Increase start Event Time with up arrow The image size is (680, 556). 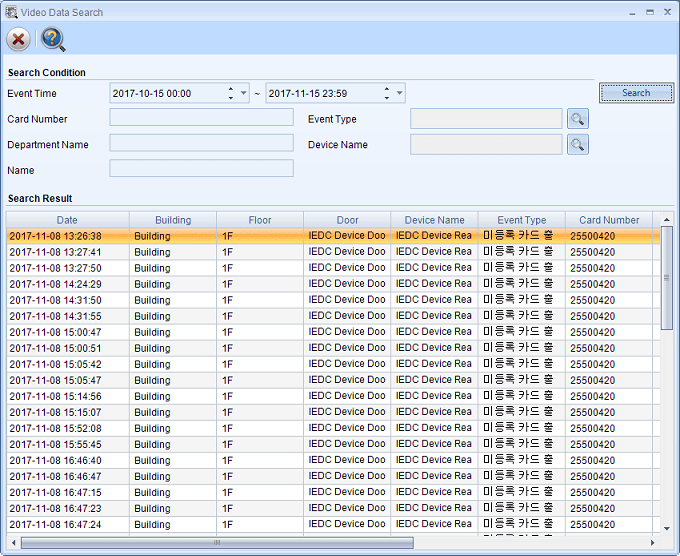(x=231, y=89)
